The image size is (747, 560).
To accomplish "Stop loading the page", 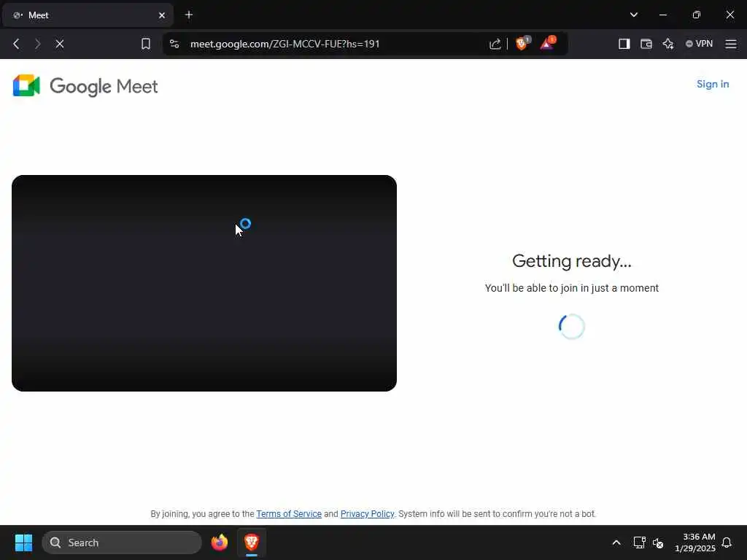I will point(60,44).
